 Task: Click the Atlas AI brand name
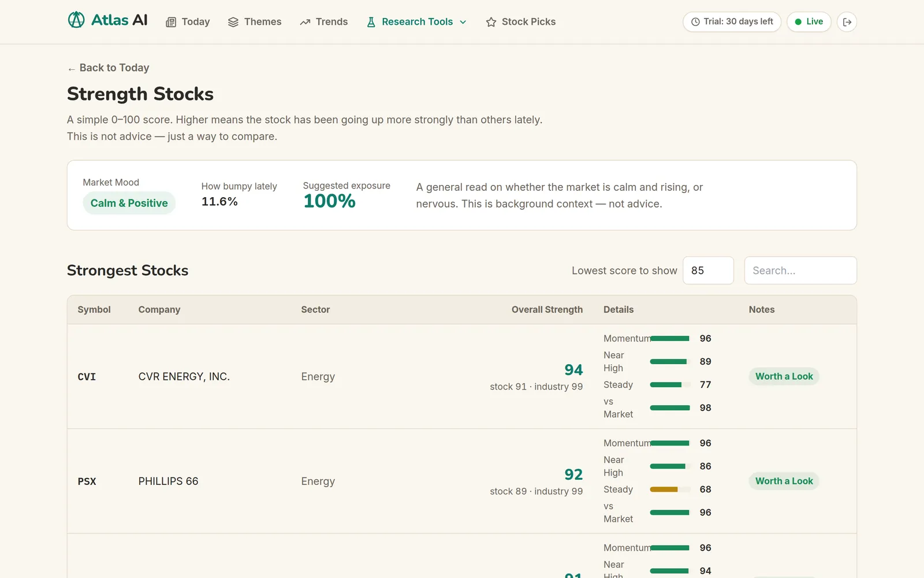click(x=120, y=20)
